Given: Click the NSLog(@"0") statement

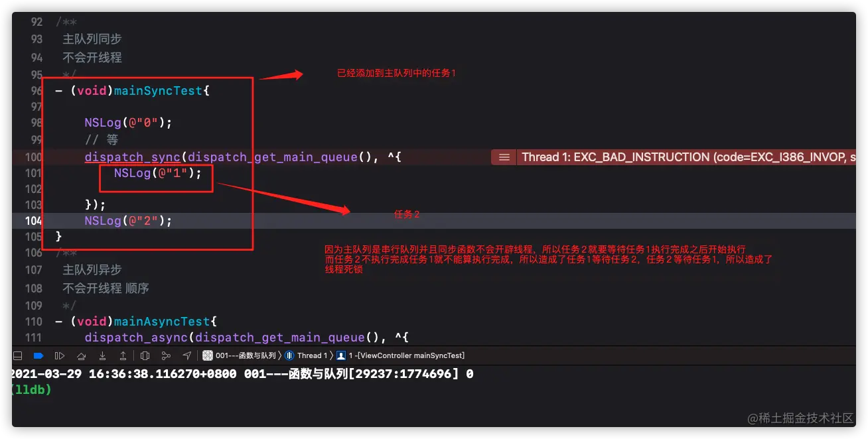Looking at the screenshot, I should coord(128,123).
